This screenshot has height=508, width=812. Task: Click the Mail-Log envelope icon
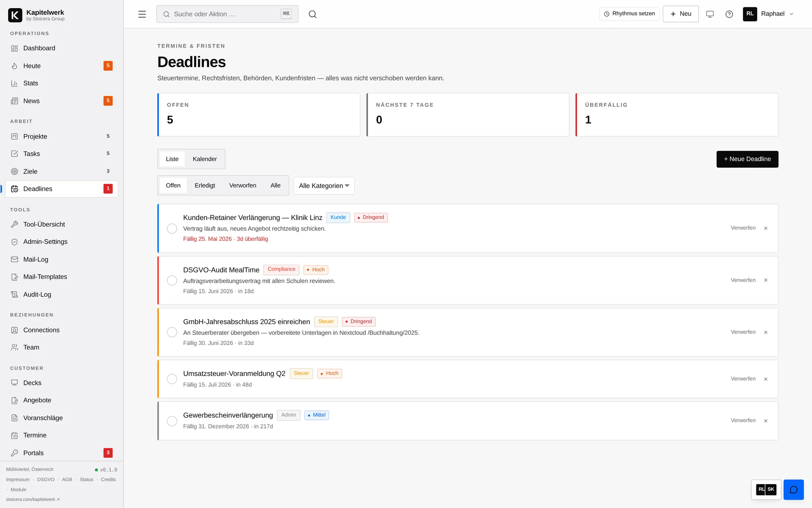(15, 260)
